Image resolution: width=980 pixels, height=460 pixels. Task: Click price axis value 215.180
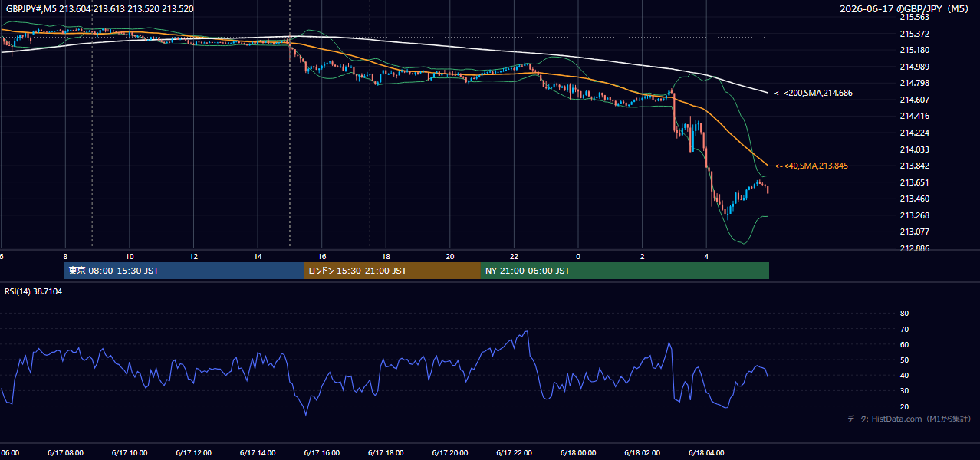tap(914, 50)
